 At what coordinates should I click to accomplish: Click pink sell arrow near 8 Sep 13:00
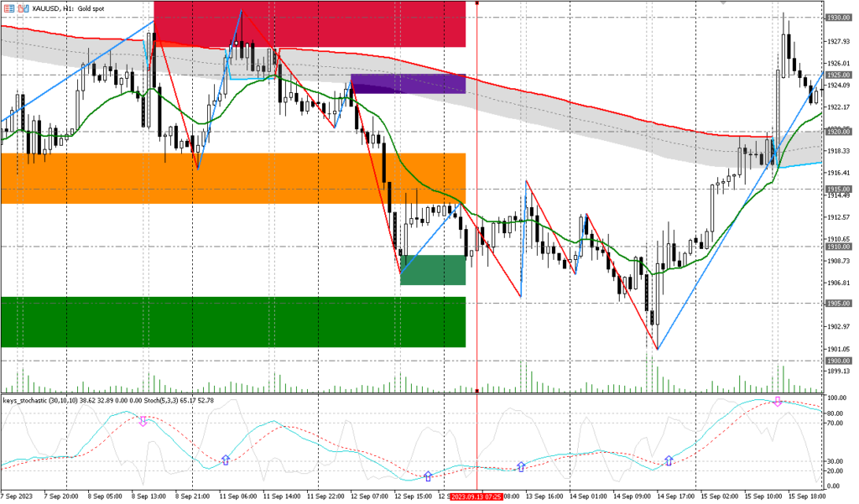(x=143, y=421)
